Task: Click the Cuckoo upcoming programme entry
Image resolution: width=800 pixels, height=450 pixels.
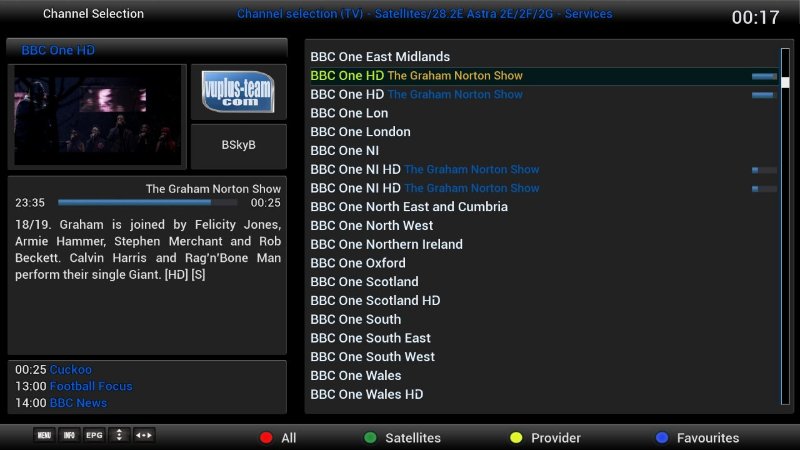Action: [70, 370]
